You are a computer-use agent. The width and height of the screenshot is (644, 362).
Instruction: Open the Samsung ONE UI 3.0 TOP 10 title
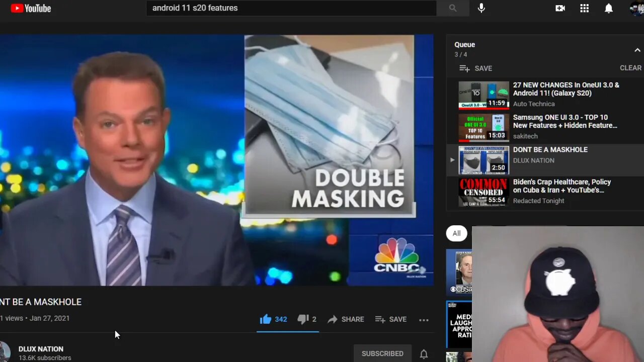coord(565,121)
